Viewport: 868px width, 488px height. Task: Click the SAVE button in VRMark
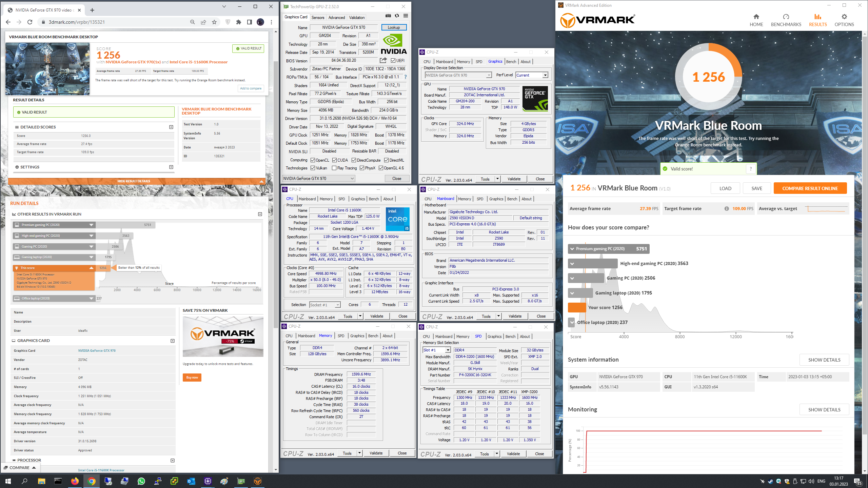click(757, 188)
